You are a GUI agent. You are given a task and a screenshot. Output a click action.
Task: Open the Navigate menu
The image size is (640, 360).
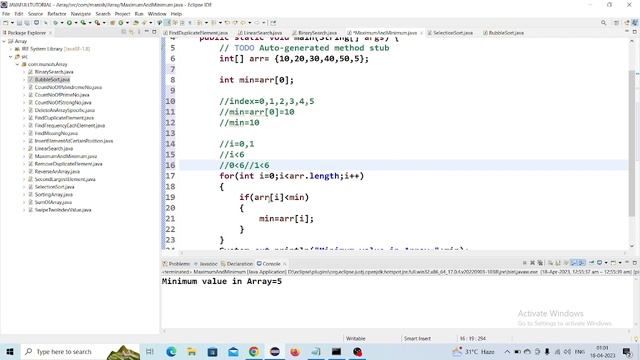81,14
